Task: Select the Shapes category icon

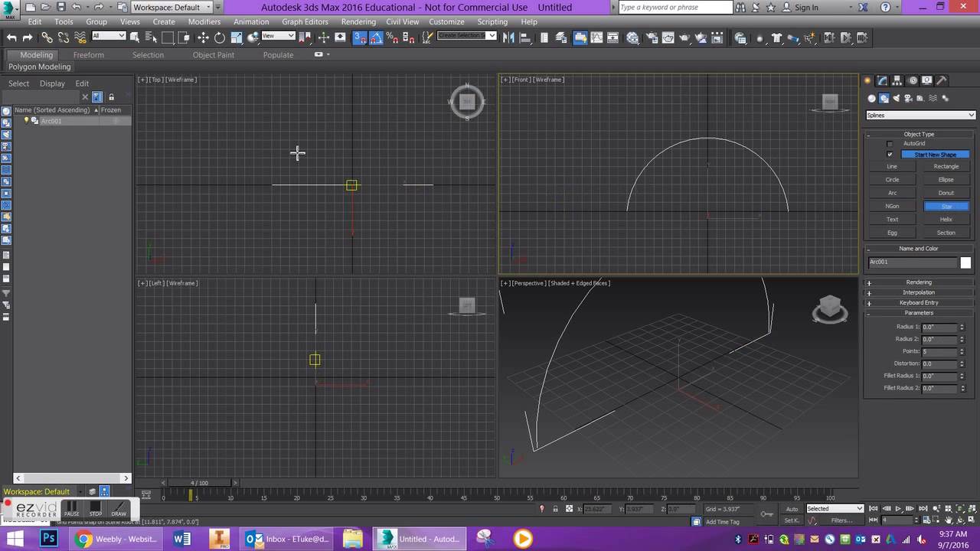Action: pyautogui.click(x=884, y=98)
